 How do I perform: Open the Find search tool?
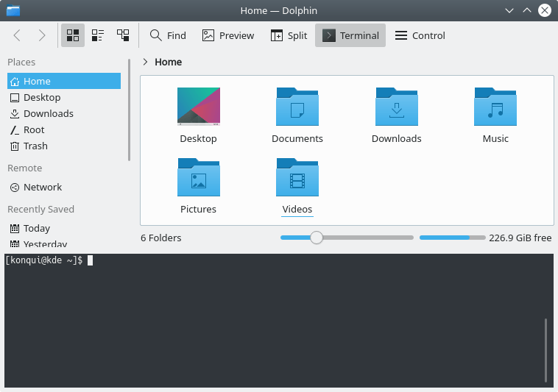(x=168, y=35)
